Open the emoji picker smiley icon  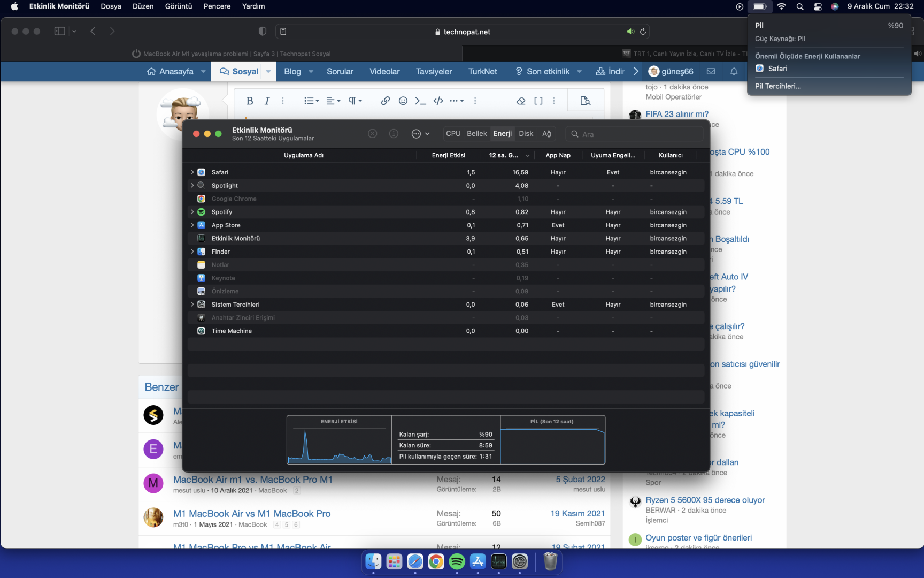[403, 101]
